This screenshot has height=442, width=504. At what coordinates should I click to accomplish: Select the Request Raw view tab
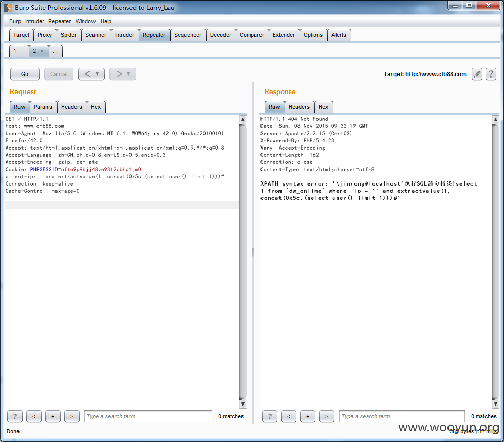coord(20,107)
